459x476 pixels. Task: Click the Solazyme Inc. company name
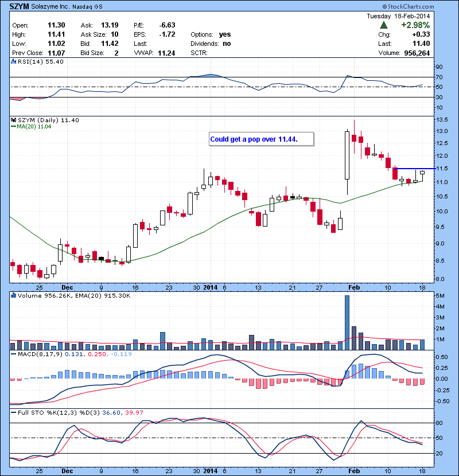click(50, 6)
